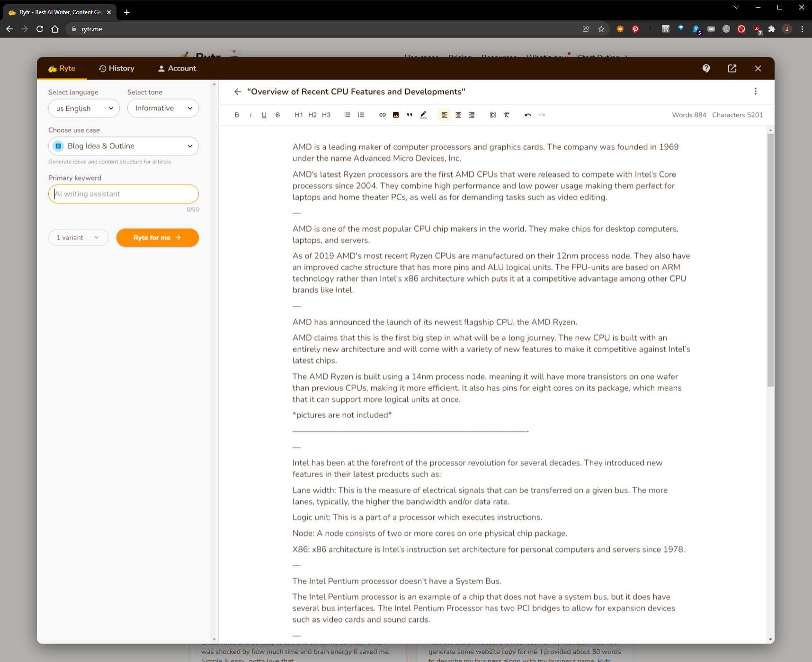Open a new browser tab
The height and width of the screenshot is (662, 812).
127,12
